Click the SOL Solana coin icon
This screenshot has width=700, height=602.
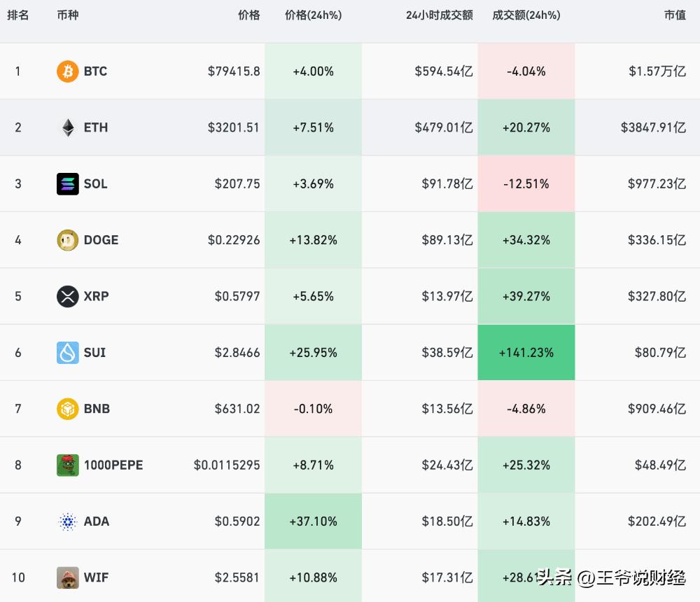click(67, 184)
